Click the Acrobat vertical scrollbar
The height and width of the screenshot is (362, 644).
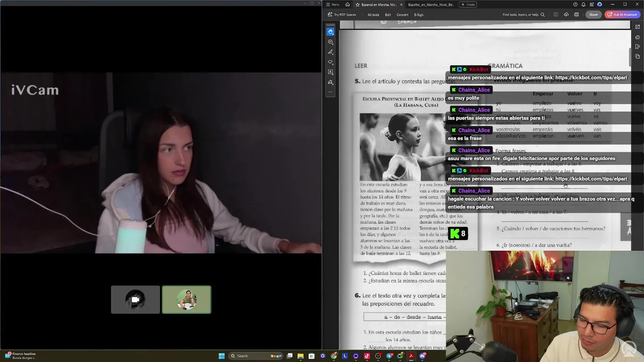coord(631,56)
